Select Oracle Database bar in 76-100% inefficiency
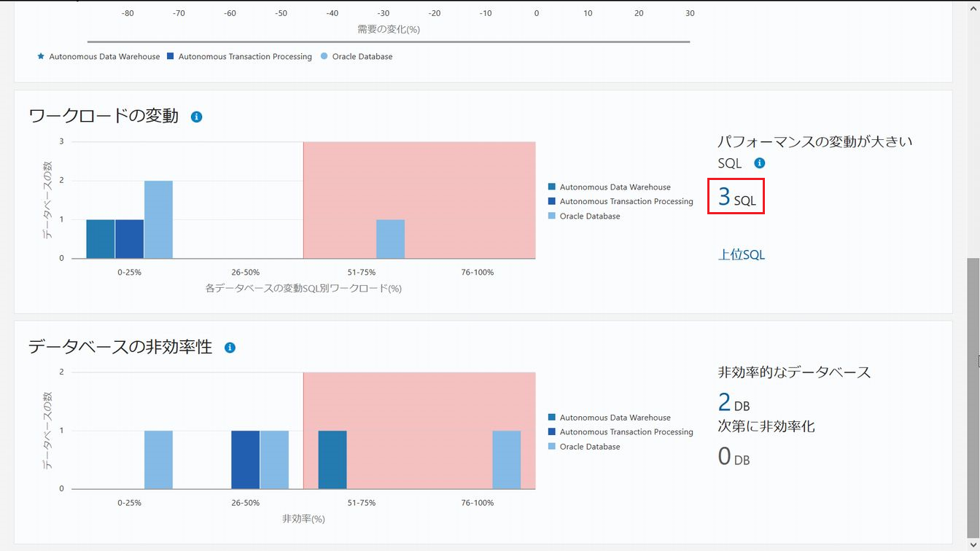Screen dimensions: 980x551 [x=506, y=460]
